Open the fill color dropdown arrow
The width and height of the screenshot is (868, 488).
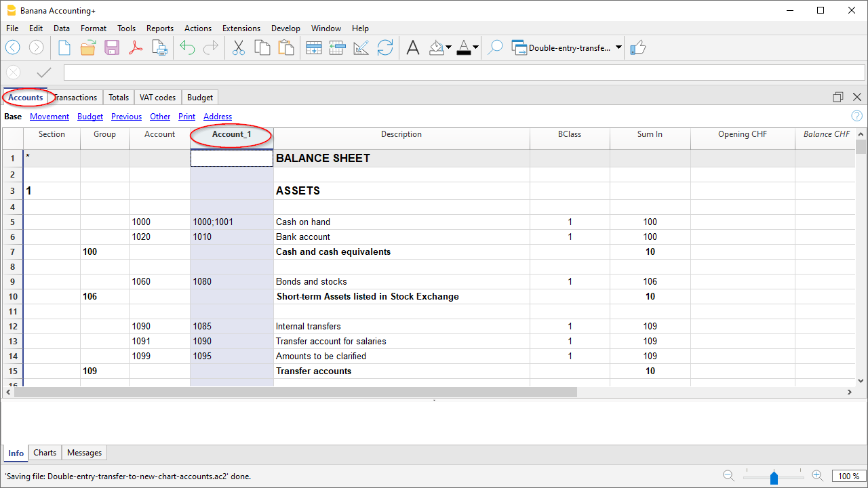pos(449,47)
